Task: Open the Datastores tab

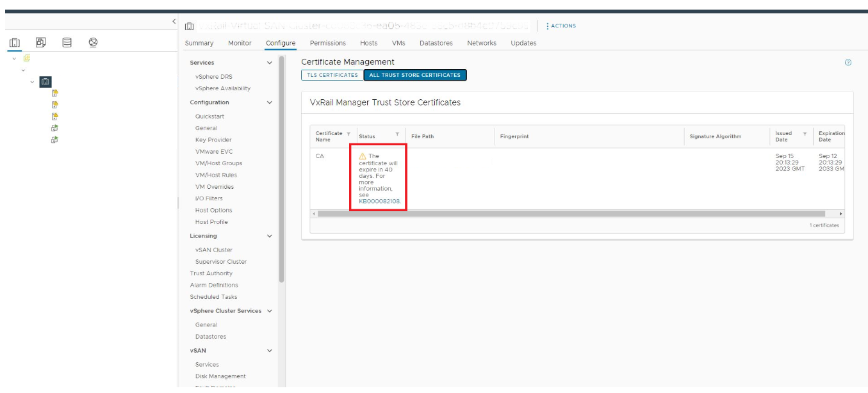Action: coord(436,43)
